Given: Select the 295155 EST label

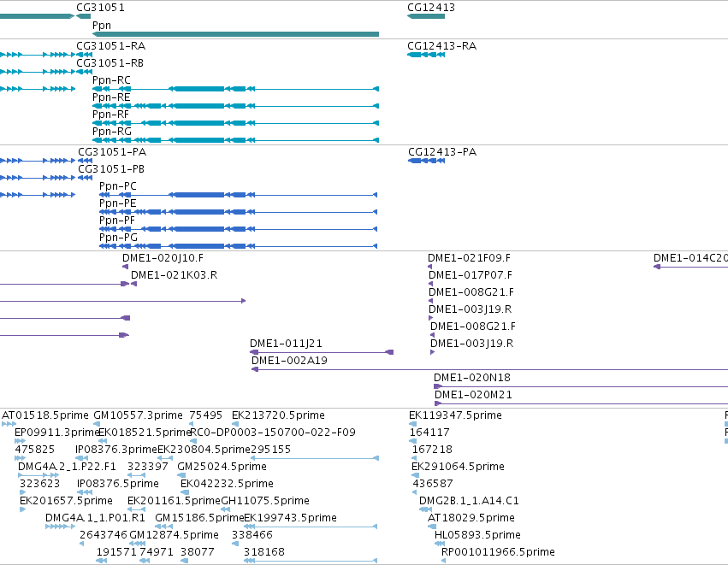Looking at the screenshot, I should tap(270, 450).
